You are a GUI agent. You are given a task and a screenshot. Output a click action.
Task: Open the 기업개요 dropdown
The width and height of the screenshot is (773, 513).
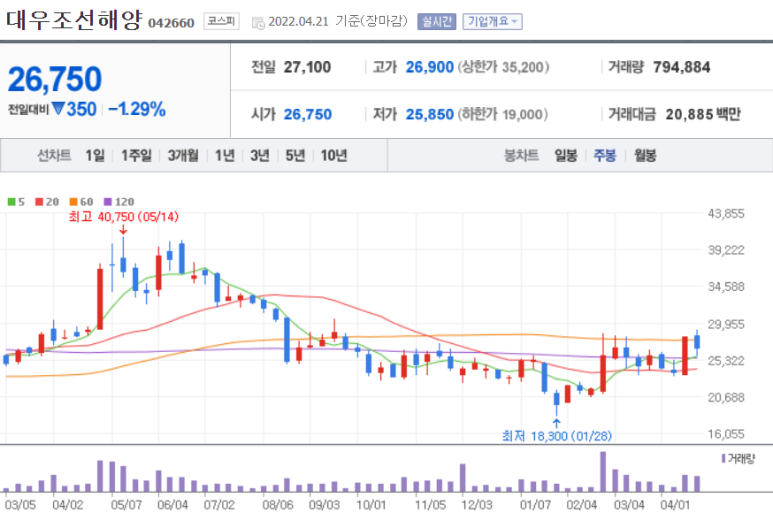pyautogui.click(x=491, y=21)
